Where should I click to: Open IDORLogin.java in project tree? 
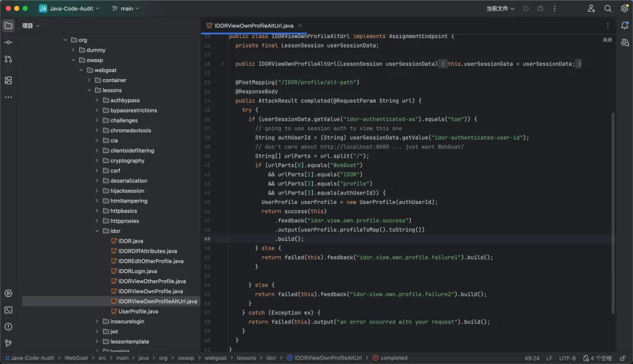point(137,271)
